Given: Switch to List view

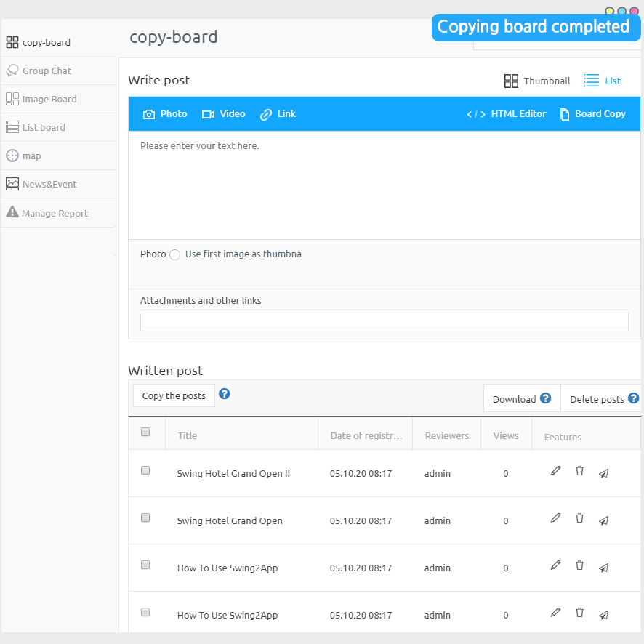Looking at the screenshot, I should (603, 81).
